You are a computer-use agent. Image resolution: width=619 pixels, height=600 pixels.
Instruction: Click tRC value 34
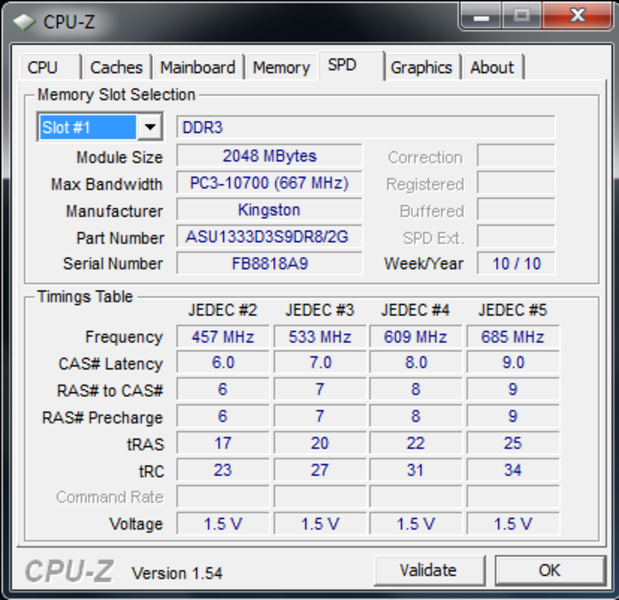(x=512, y=470)
